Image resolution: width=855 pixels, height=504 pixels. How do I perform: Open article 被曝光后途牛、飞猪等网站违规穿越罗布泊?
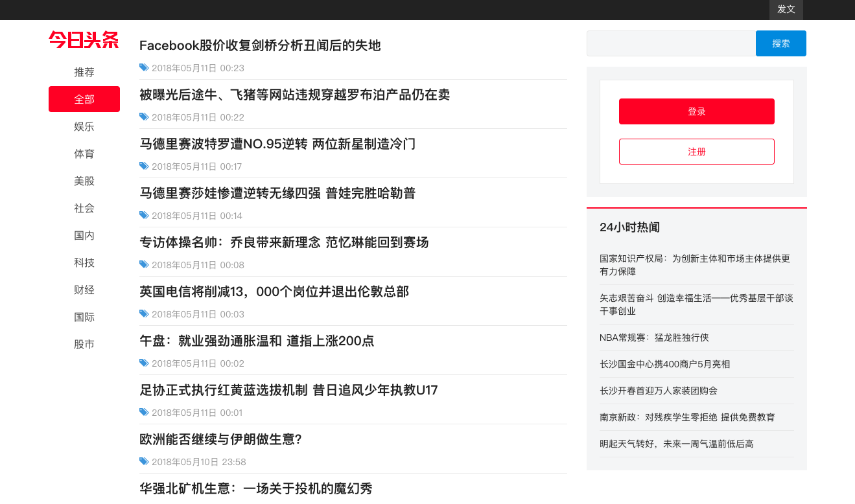295,95
